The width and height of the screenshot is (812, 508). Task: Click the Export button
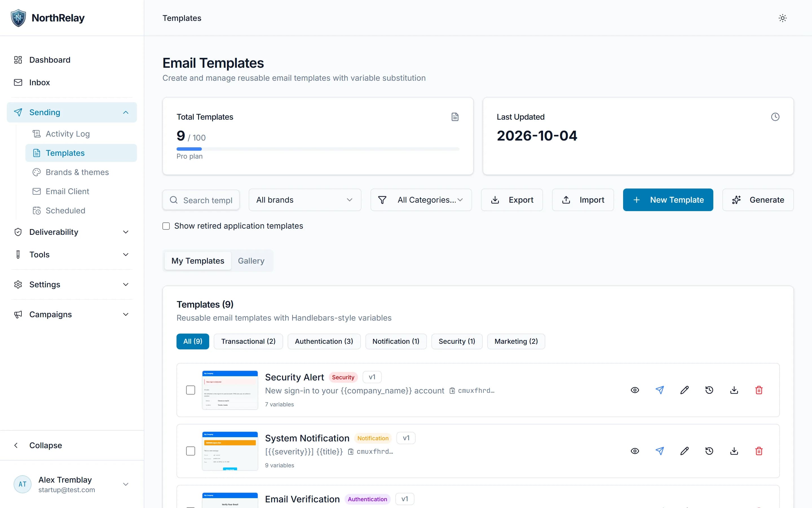[x=512, y=200]
